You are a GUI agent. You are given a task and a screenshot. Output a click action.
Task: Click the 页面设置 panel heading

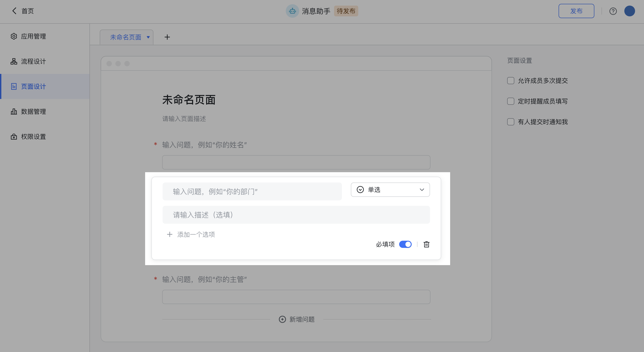point(519,61)
